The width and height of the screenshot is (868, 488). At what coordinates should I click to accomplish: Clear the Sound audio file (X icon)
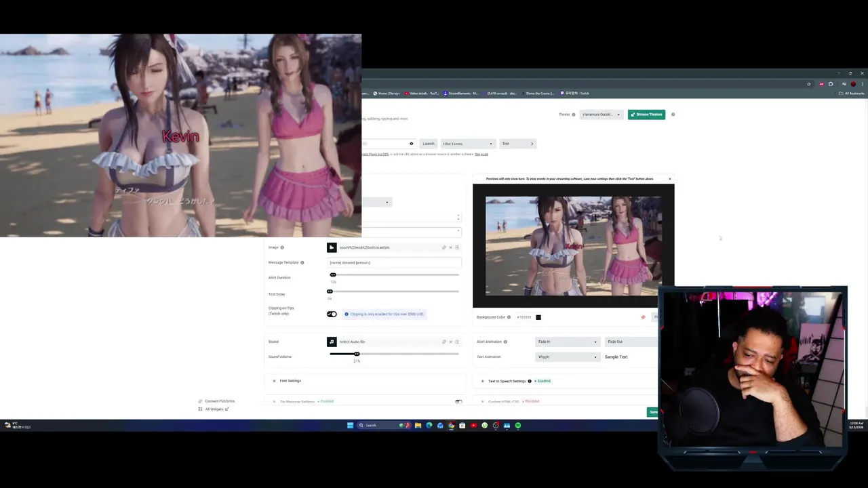[x=450, y=342]
